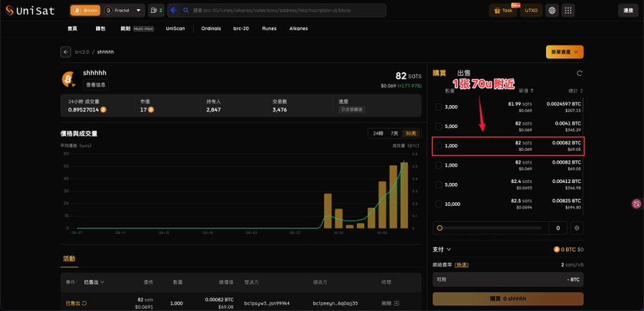Show the 30天 chart range

[411, 134]
